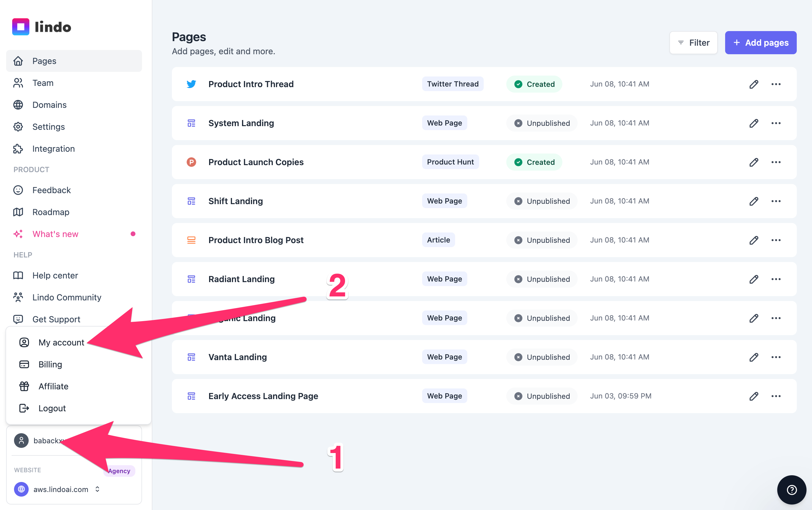Edit Product Intro Blog Post pencil icon
Image resolution: width=812 pixels, height=510 pixels.
point(754,240)
